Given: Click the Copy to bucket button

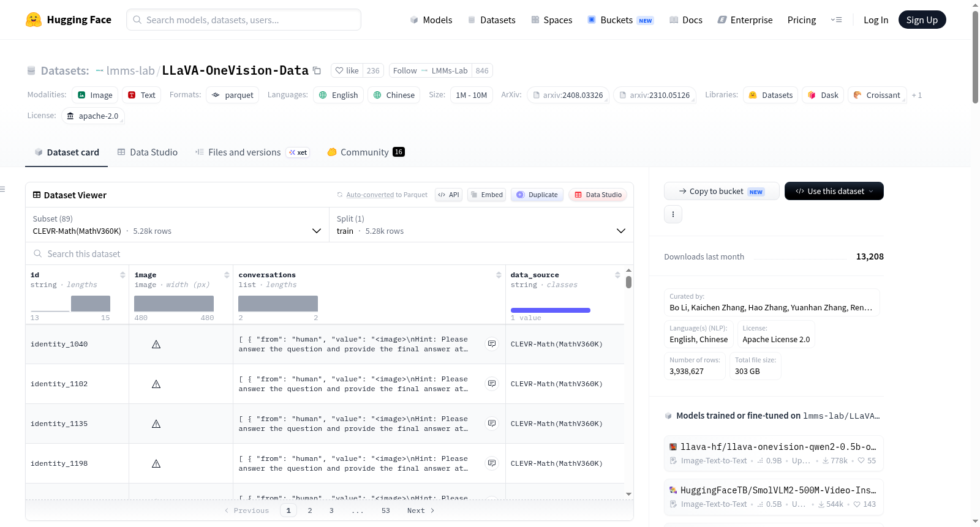Looking at the screenshot, I should (722, 191).
